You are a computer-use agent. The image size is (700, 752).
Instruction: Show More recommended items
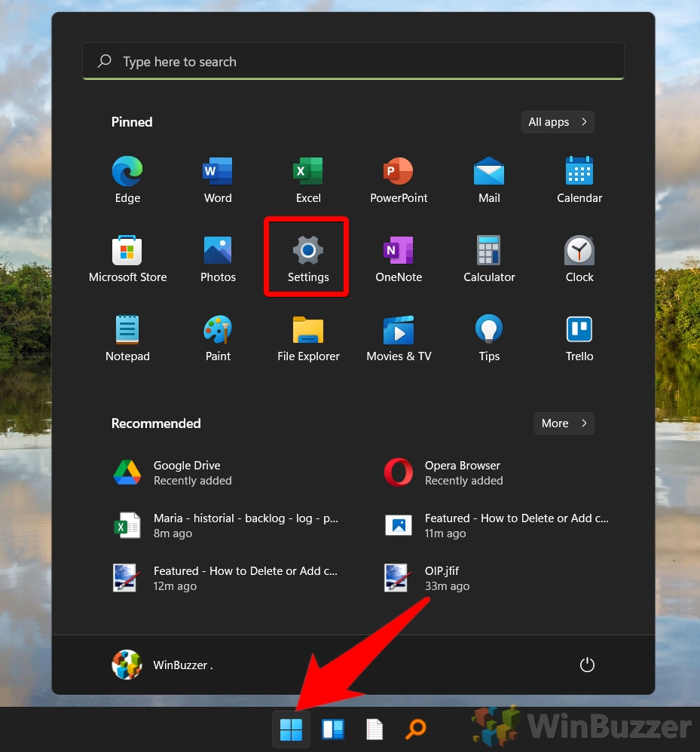tap(564, 423)
